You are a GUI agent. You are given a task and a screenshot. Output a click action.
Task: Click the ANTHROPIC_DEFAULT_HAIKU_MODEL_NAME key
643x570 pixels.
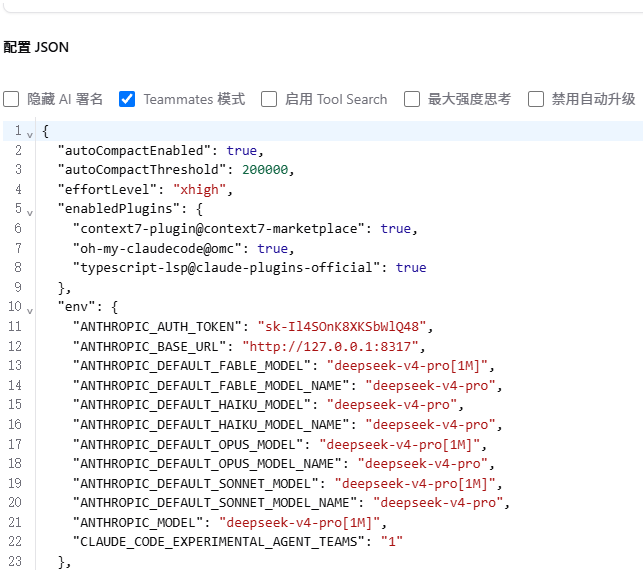pos(211,424)
